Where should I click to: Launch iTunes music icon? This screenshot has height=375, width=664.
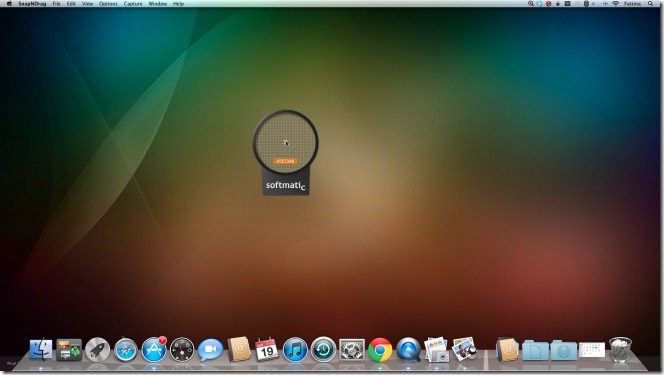(x=295, y=350)
